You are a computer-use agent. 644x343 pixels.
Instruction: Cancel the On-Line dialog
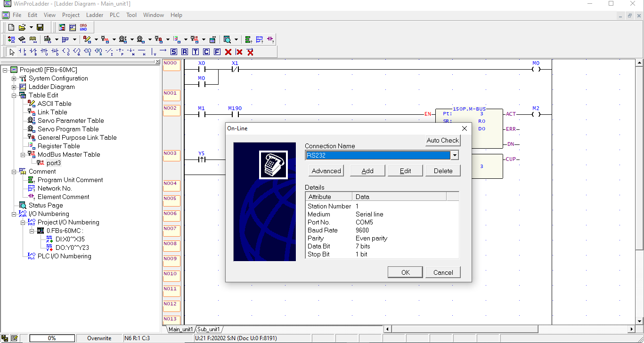[x=443, y=272]
